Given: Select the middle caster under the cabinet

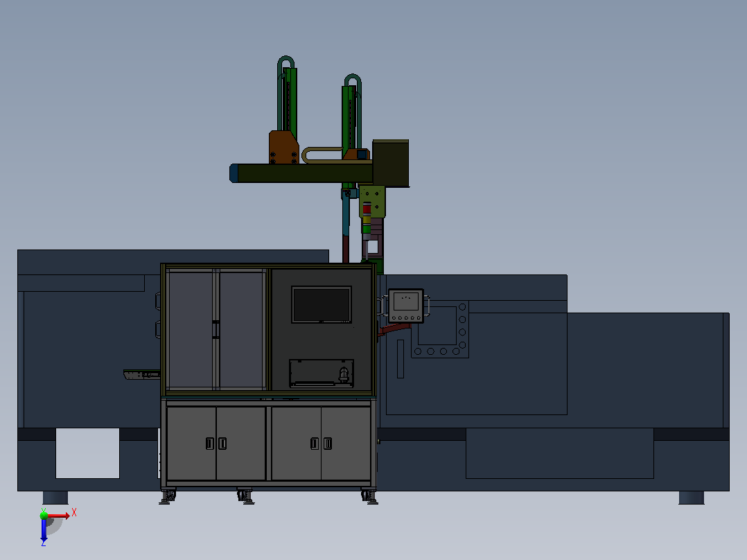Looking at the screenshot, I should 245,496.
